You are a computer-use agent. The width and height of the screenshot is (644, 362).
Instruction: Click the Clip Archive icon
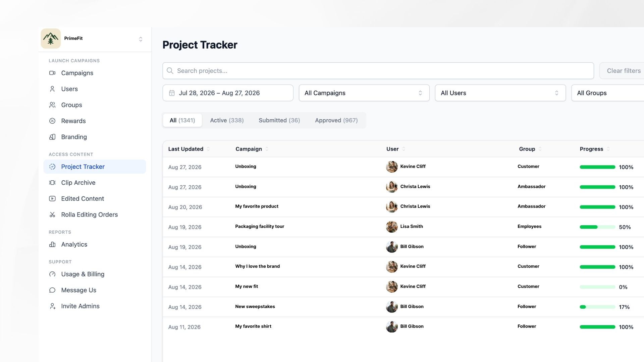[x=52, y=183]
